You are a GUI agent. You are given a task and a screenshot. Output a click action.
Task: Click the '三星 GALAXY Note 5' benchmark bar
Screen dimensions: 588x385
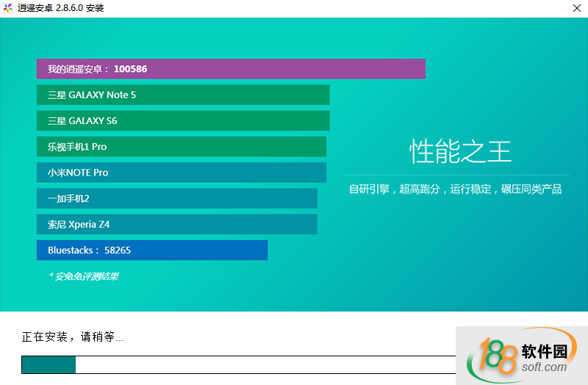coord(182,95)
